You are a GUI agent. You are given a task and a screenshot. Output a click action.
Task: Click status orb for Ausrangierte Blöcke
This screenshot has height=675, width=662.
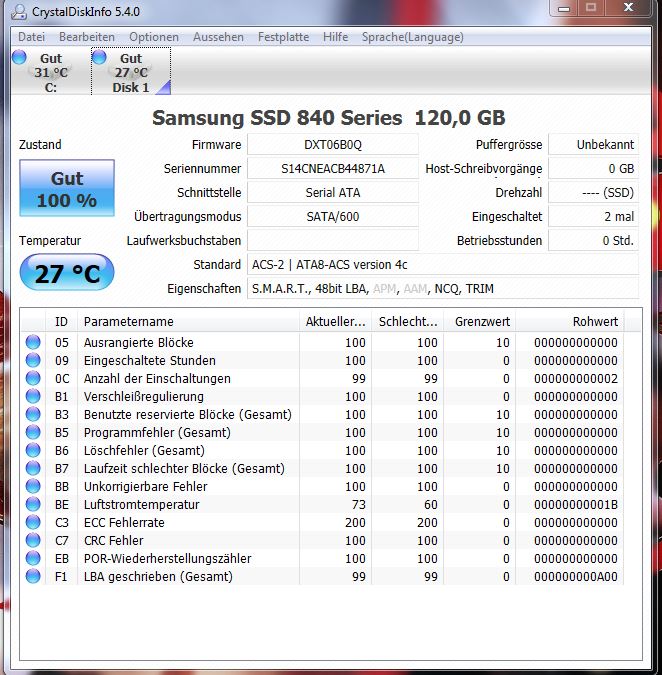[x=33, y=342]
